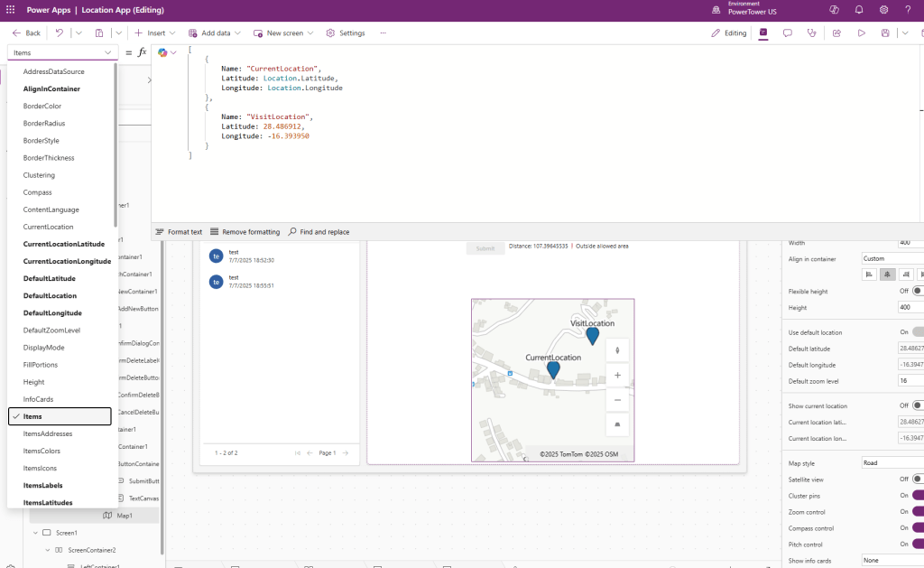Viewport: 924px width, 568px height.
Task: Turn off the Zoom control toggle
Action: point(918,511)
